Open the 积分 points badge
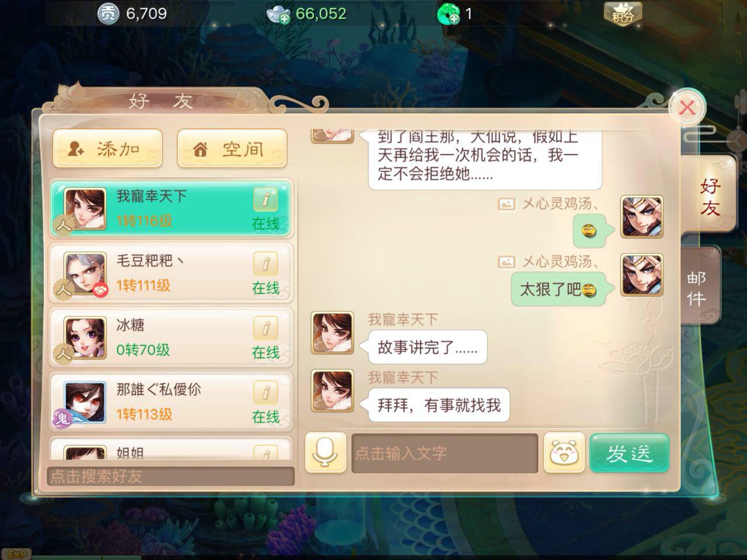The height and width of the screenshot is (560, 747). coord(623,14)
